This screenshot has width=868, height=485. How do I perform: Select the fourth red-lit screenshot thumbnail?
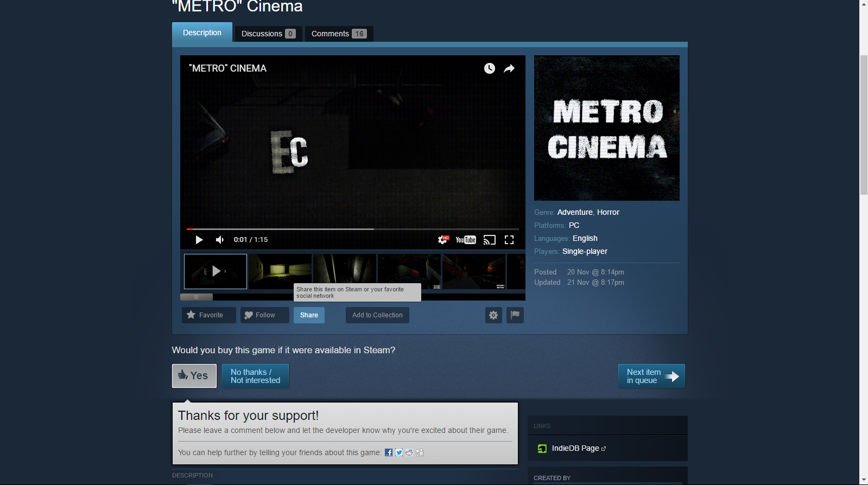pos(409,271)
